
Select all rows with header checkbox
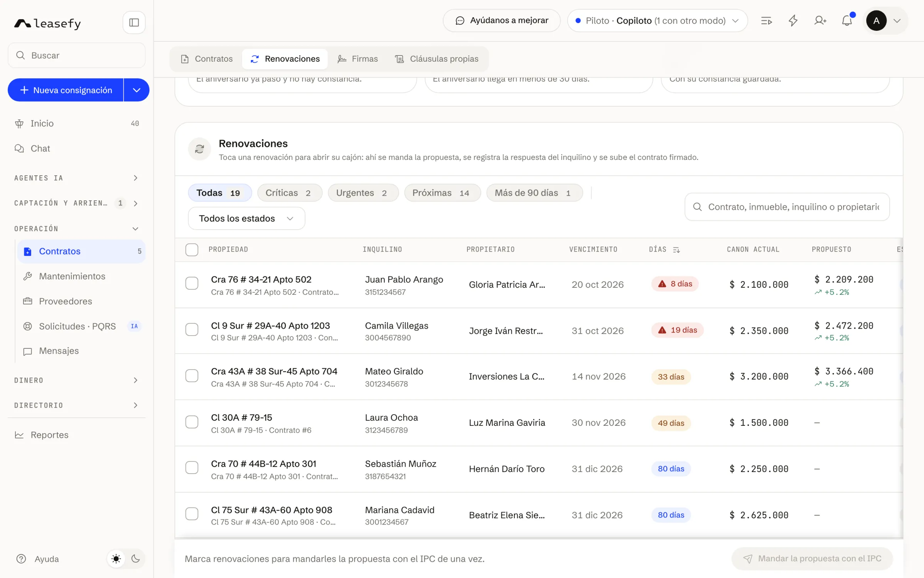pyautogui.click(x=192, y=250)
